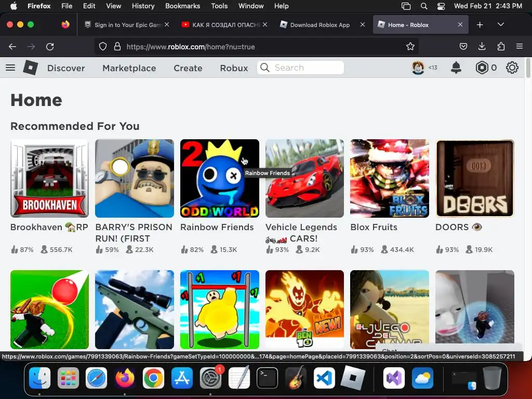
Task: Click the Recommended For You heading
Action: pyautogui.click(x=75, y=126)
